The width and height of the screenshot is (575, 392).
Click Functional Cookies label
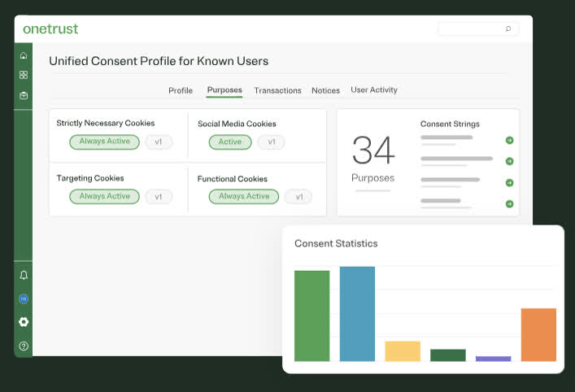(x=233, y=179)
